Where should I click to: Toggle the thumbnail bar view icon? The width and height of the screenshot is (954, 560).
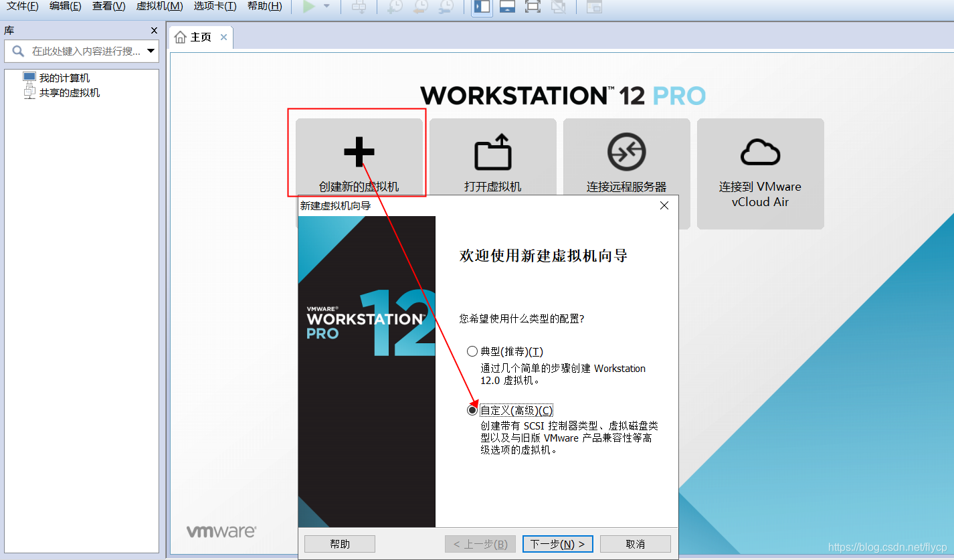[x=507, y=7]
